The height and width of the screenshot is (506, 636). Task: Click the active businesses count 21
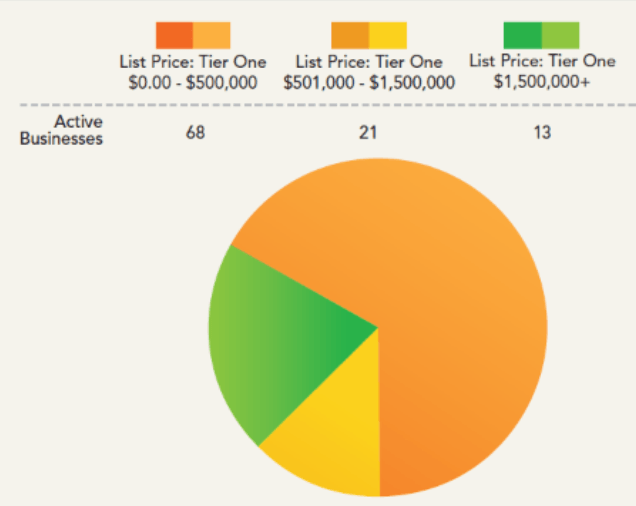368,133
